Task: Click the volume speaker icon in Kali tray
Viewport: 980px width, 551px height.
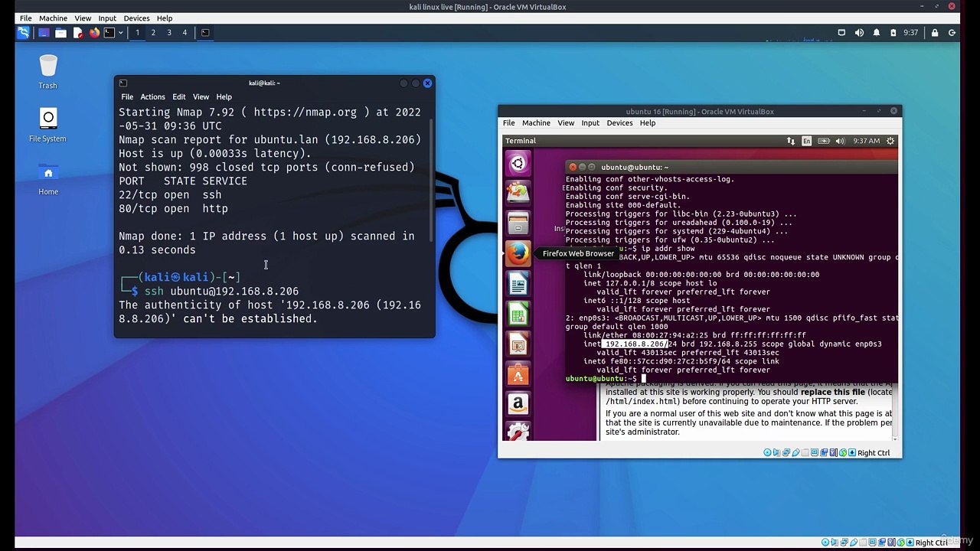Action: coord(859,33)
